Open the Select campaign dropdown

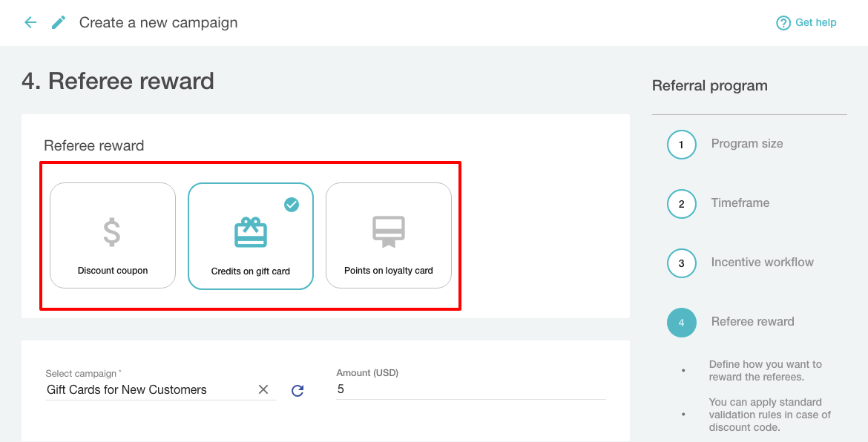tap(148, 389)
